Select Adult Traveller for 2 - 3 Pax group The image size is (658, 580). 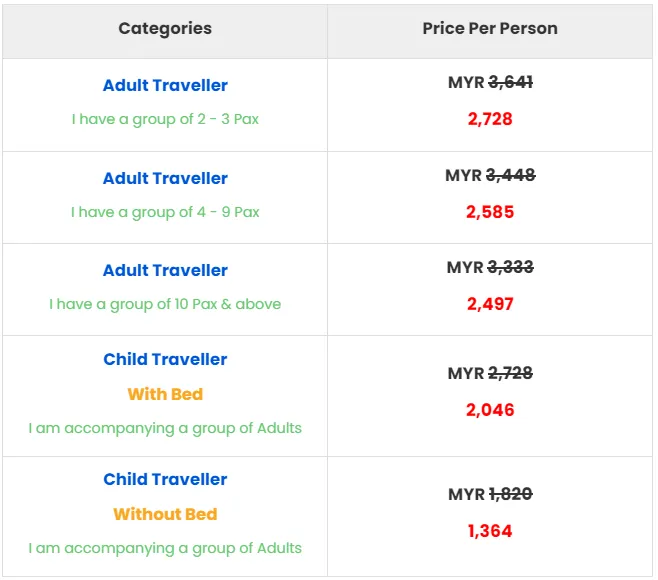pyautogui.click(x=165, y=86)
